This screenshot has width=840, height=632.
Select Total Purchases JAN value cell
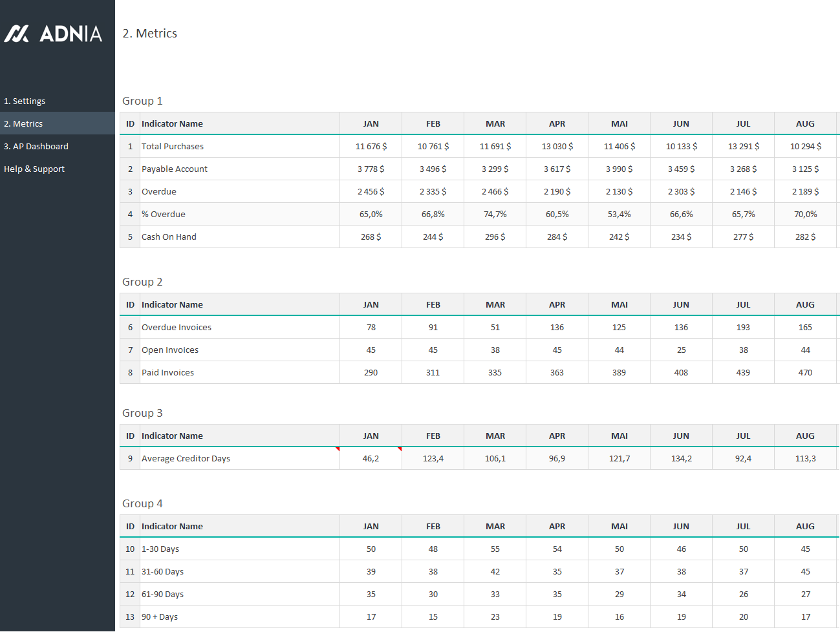[x=371, y=147]
